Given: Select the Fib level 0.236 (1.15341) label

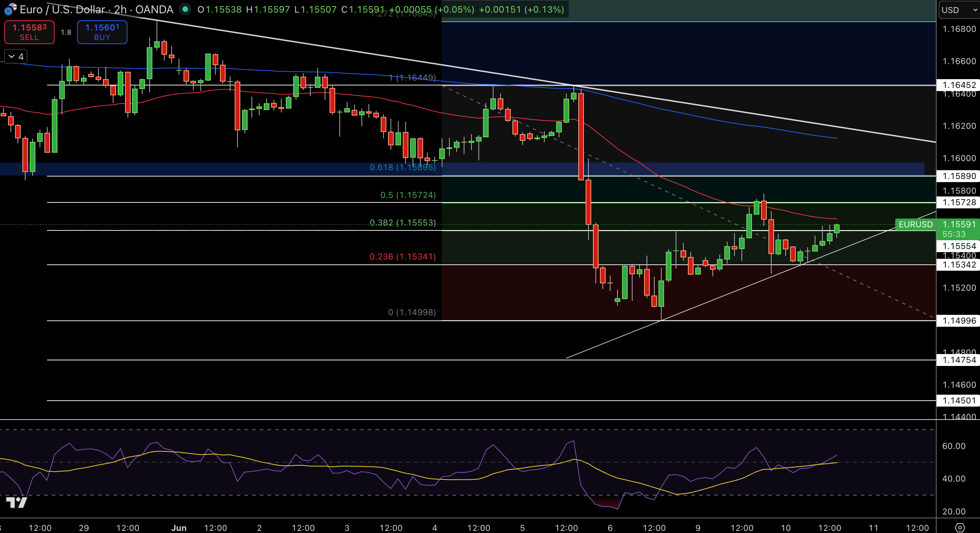Looking at the screenshot, I should click(403, 257).
